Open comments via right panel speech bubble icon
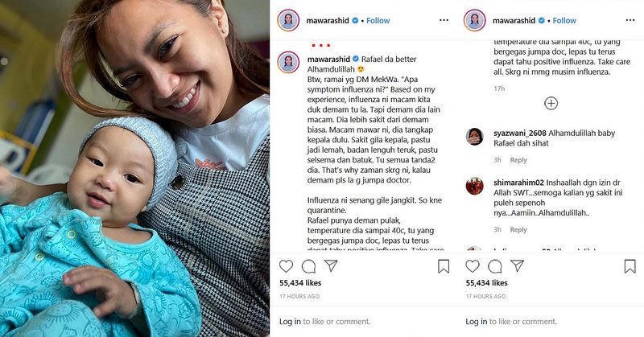The width and height of the screenshot is (644, 337). (495, 267)
